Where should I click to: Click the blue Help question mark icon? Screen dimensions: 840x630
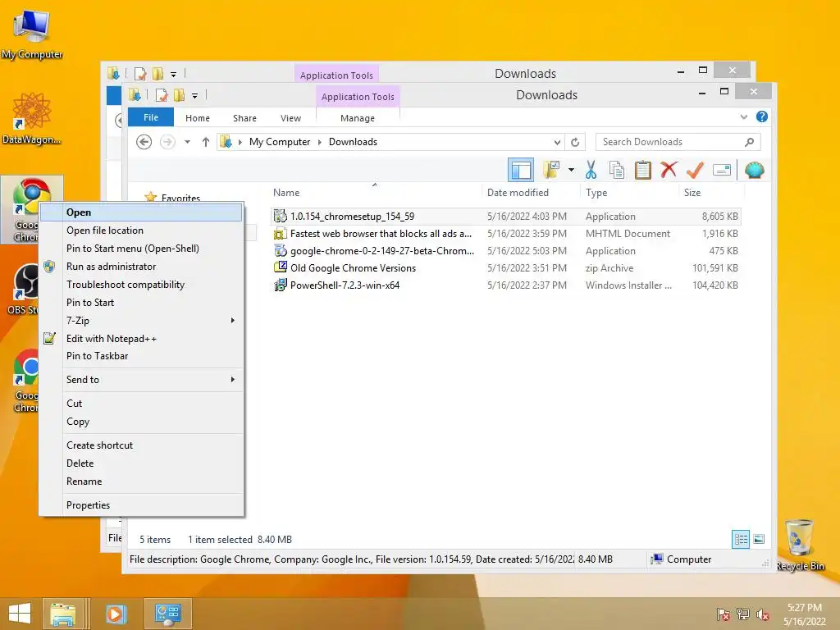pyautogui.click(x=762, y=116)
